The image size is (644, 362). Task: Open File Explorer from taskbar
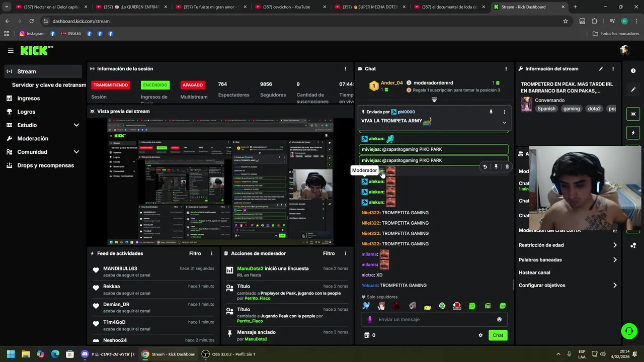coord(26,354)
